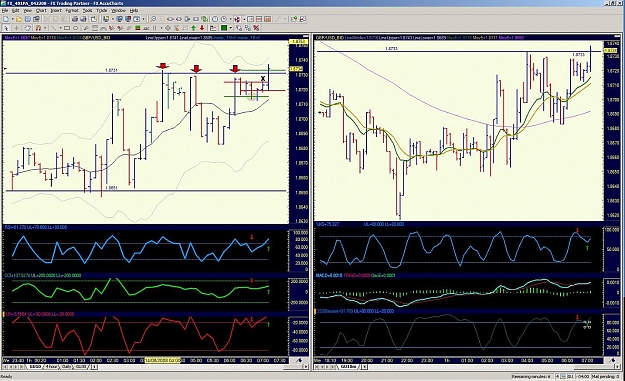Select the ellipse drawing tool
The width and height of the screenshot is (625, 381).
[75, 28]
